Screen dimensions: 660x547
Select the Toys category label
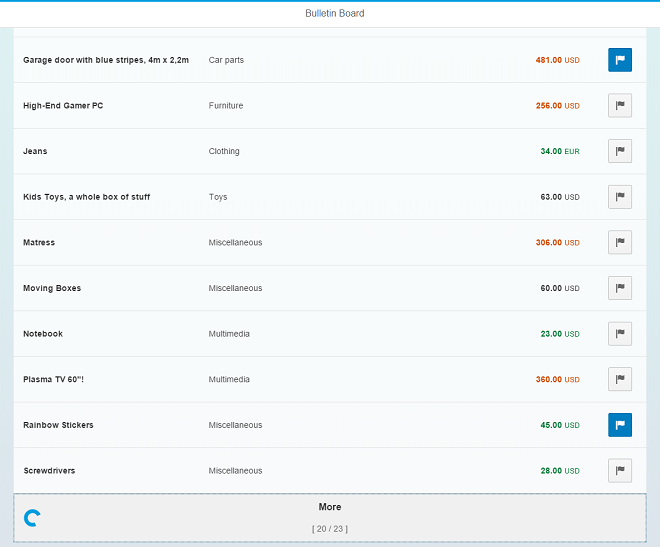click(218, 197)
